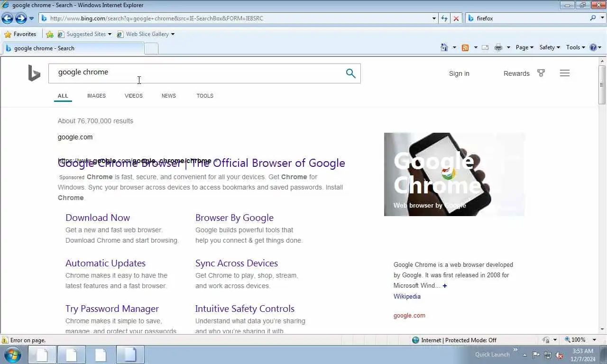Open the Intuitive Safety Controls link
Image resolution: width=607 pixels, height=364 pixels.
(245, 309)
